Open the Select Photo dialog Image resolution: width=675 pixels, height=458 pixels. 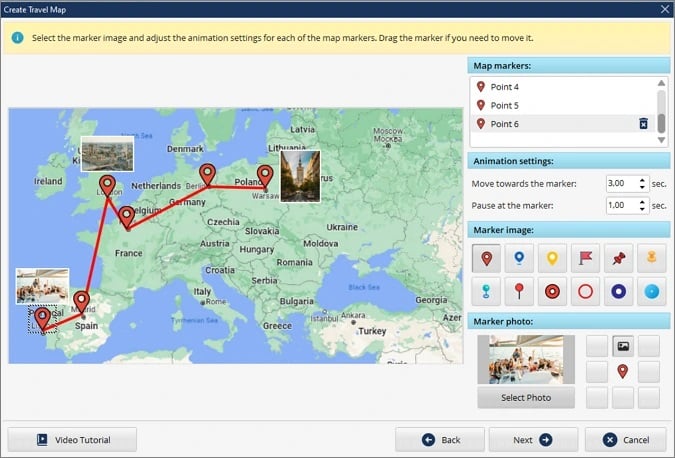(x=526, y=398)
